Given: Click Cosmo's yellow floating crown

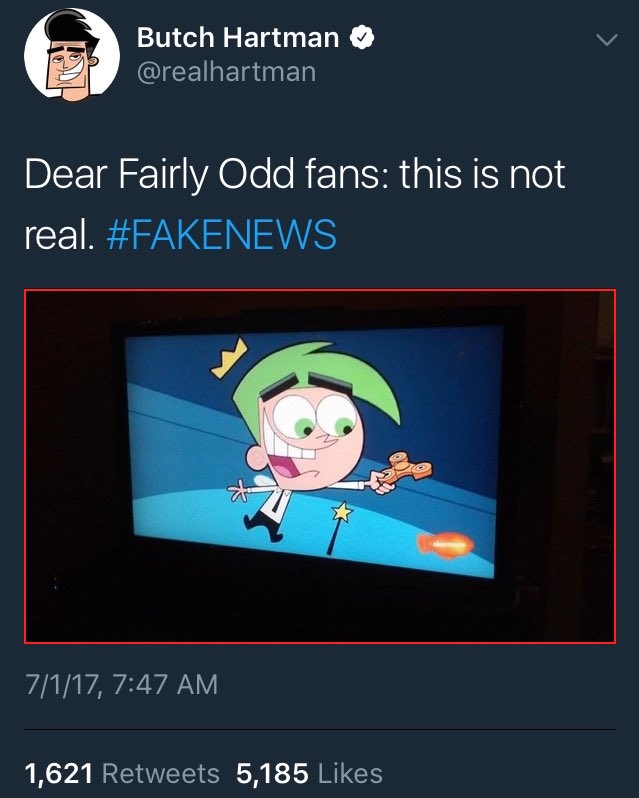Looking at the screenshot, I should coord(229,359).
